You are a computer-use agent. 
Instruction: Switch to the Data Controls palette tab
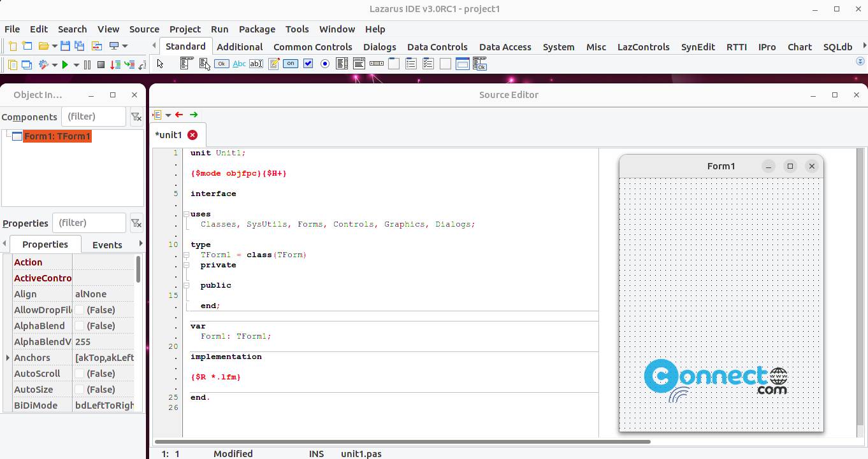click(x=437, y=46)
